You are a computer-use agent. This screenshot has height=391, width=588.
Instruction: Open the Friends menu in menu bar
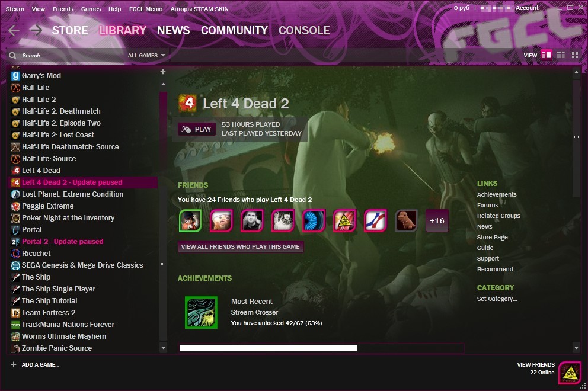63,9
